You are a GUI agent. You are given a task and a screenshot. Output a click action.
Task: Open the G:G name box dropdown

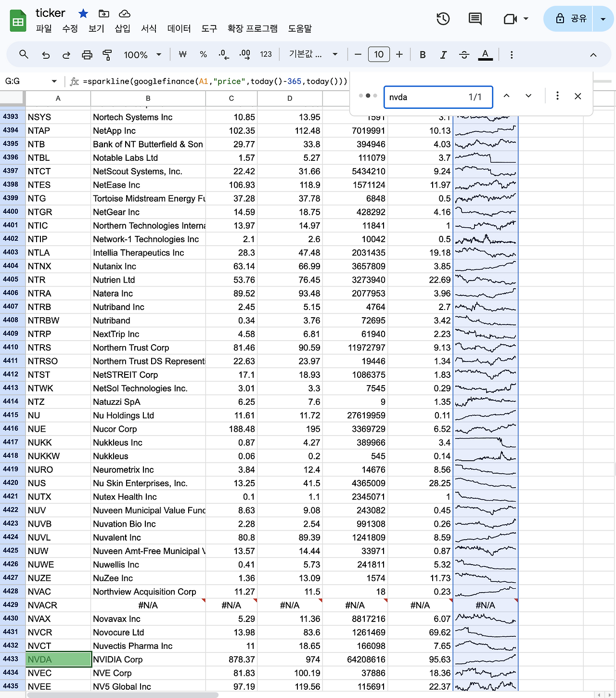tap(54, 81)
